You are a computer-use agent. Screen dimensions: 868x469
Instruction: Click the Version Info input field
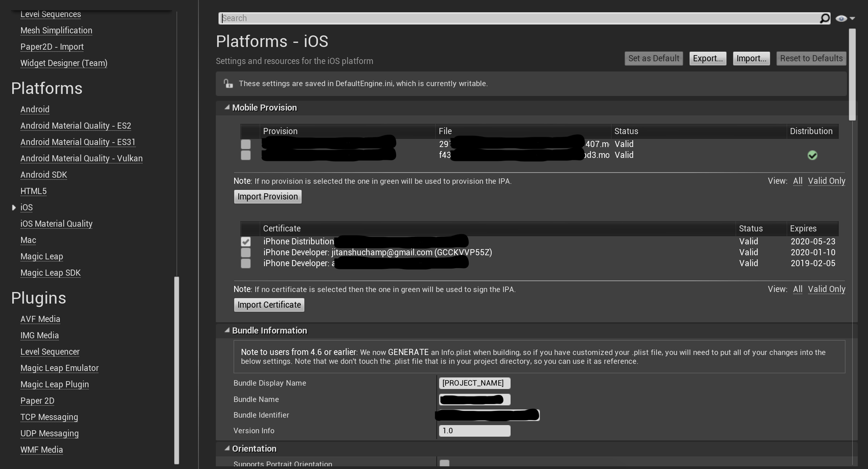tap(475, 431)
